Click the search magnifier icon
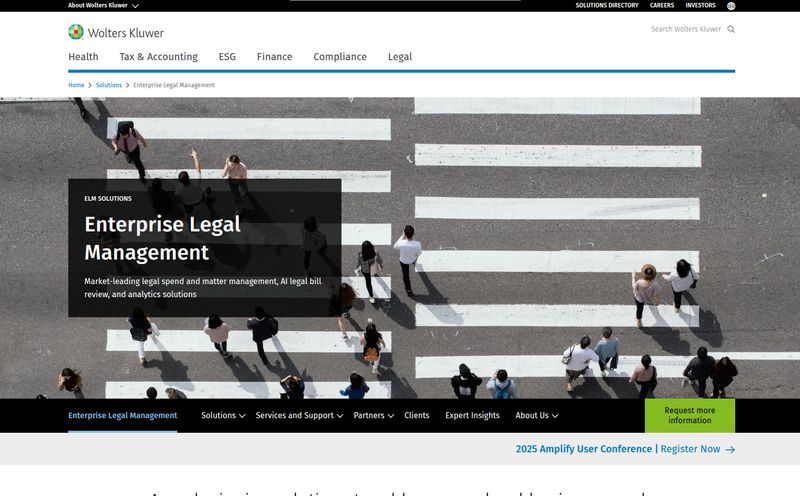 (x=731, y=29)
